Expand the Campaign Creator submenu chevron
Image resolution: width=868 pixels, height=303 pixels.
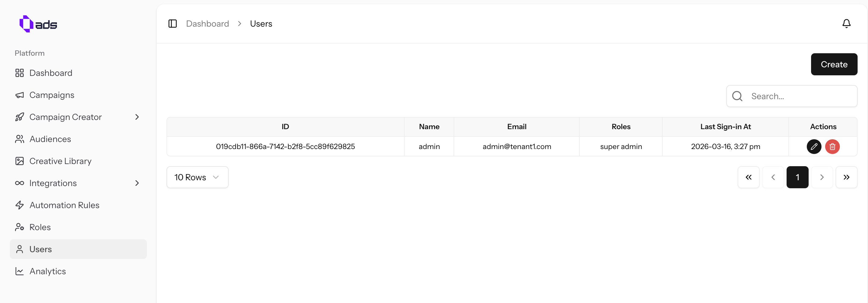137,117
